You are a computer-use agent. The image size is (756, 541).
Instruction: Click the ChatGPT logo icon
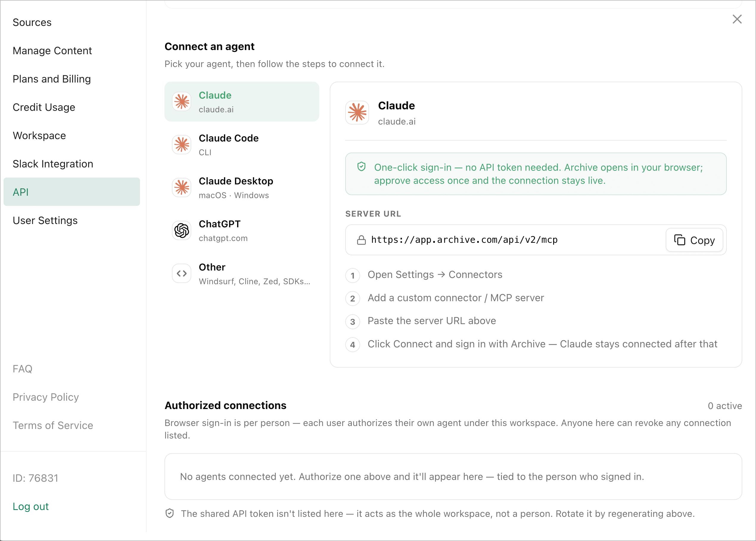[181, 231]
